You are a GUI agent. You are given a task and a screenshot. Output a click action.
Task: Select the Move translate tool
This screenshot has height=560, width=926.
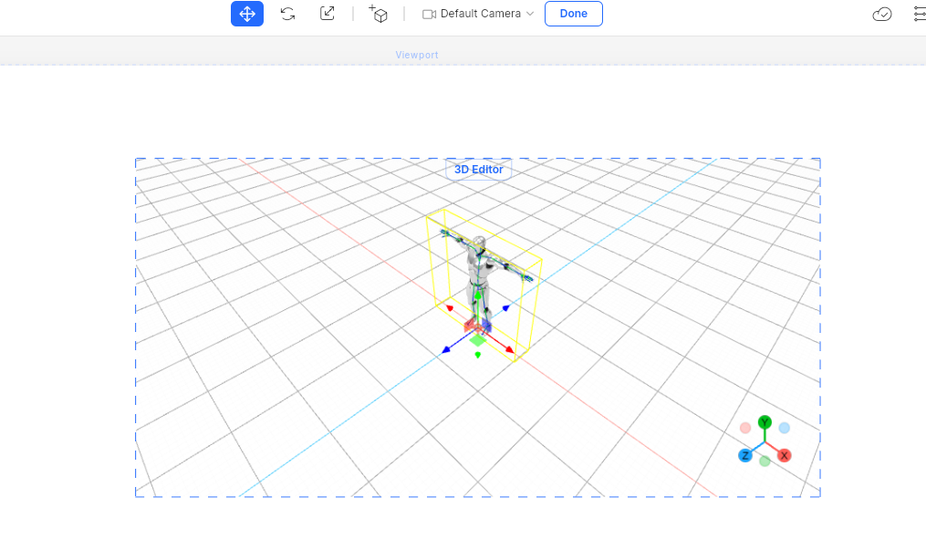(246, 14)
